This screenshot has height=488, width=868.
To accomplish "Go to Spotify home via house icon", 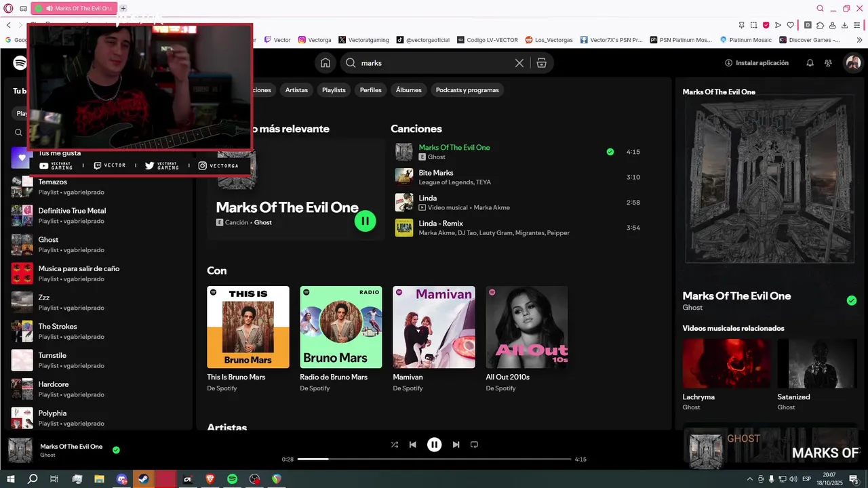I will click(x=325, y=63).
